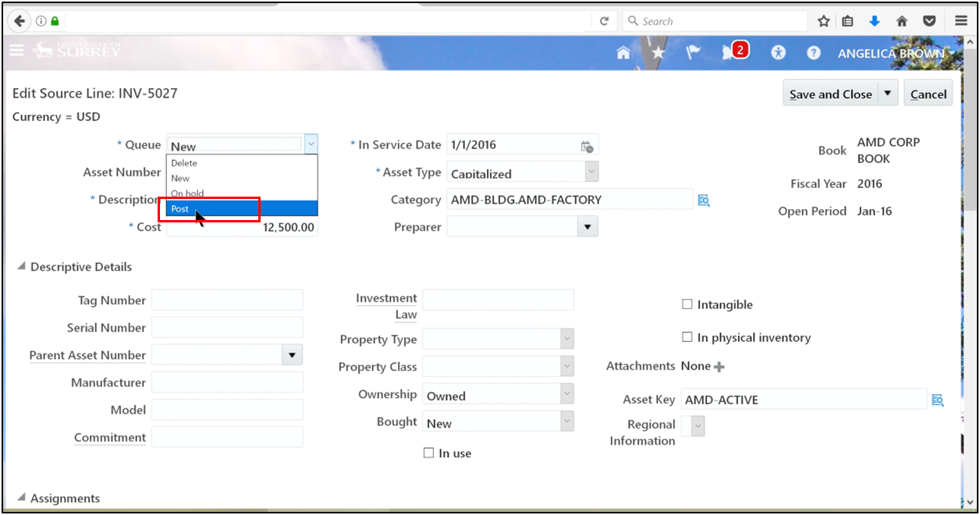
Task: Open the In Service Date calendar picker
Action: [x=587, y=146]
